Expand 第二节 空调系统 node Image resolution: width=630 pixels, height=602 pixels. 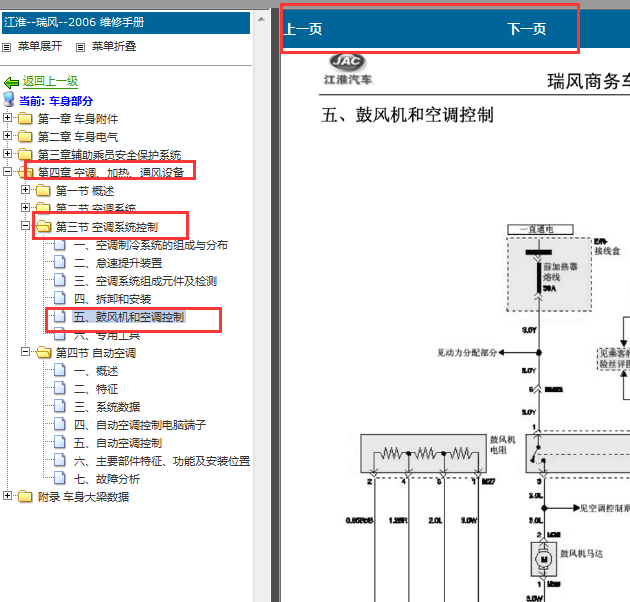(25, 207)
